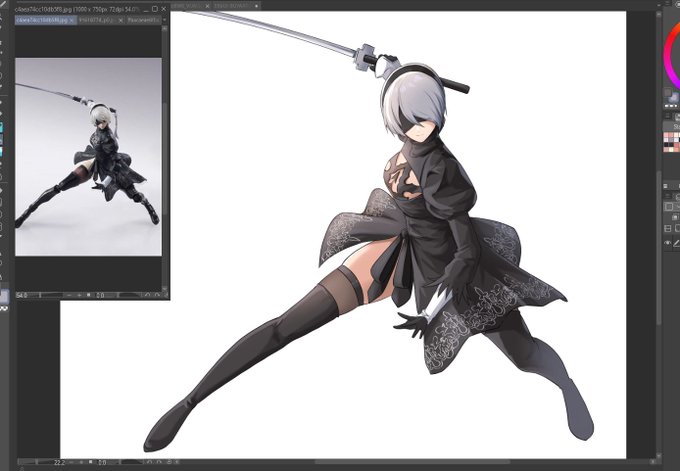Maximize the floating reference window
The height and width of the screenshot is (471, 680).
point(154,9)
